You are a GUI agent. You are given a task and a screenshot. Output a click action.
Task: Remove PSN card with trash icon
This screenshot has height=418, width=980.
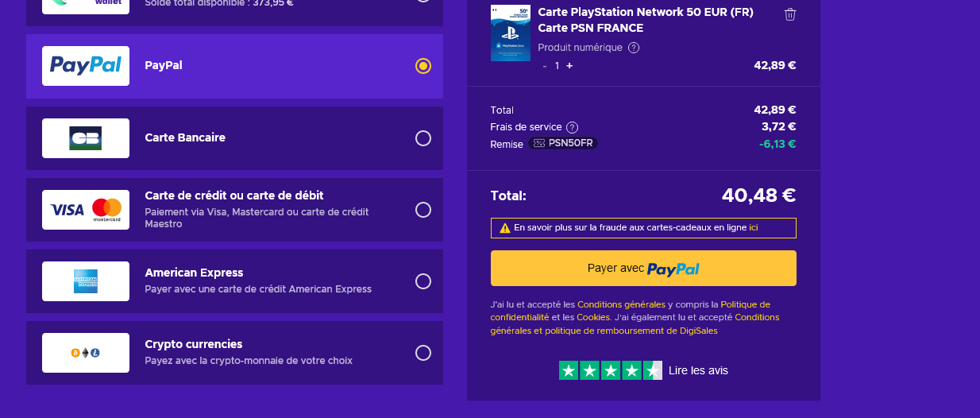click(790, 14)
